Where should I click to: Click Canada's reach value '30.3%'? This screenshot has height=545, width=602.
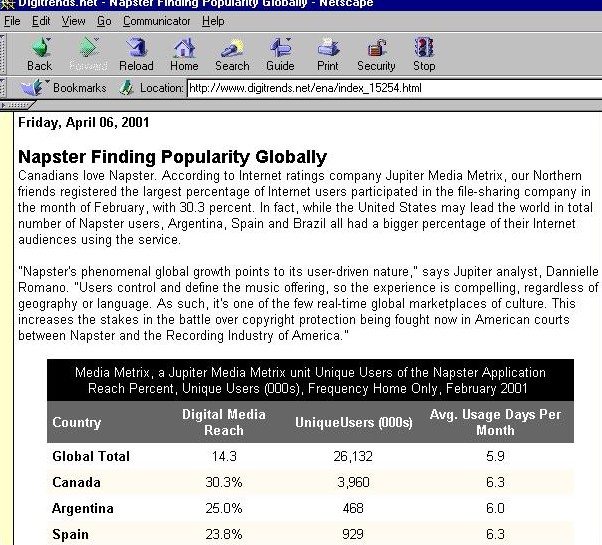click(x=224, y=482)
